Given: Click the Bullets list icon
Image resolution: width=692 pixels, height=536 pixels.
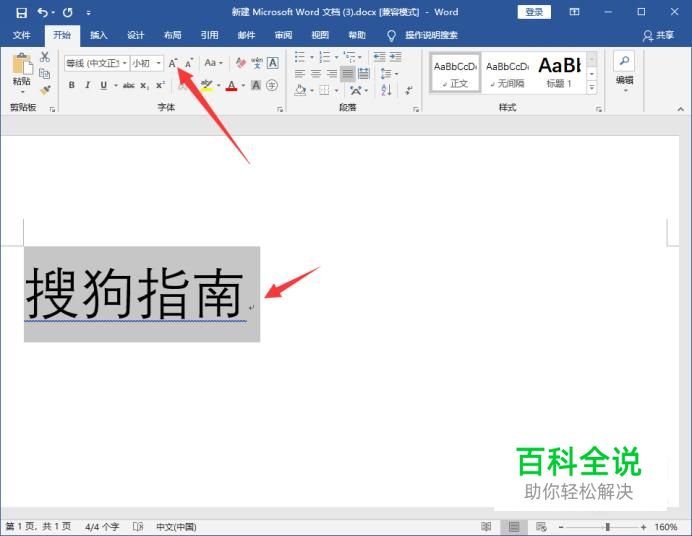Looking at the screenshot, I should point(300,57).
